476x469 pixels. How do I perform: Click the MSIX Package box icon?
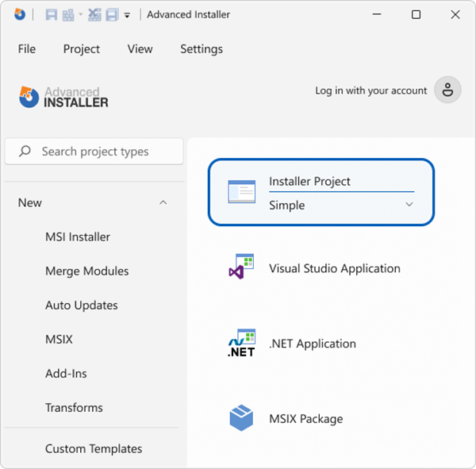[241, 418]
